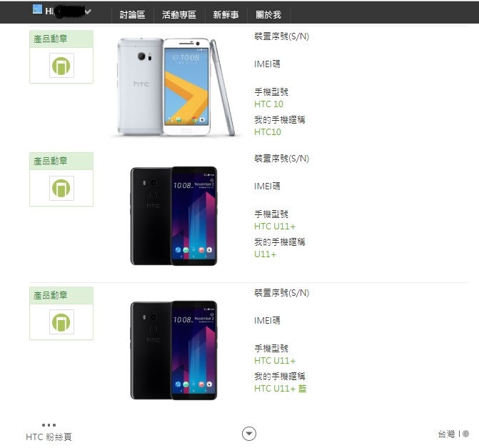Image resolution: width=479 pixels, height=448 pixels.
Task: Open the HTC 粉絲頁 link
Action: pyautogui.click(x=49, y=437)
